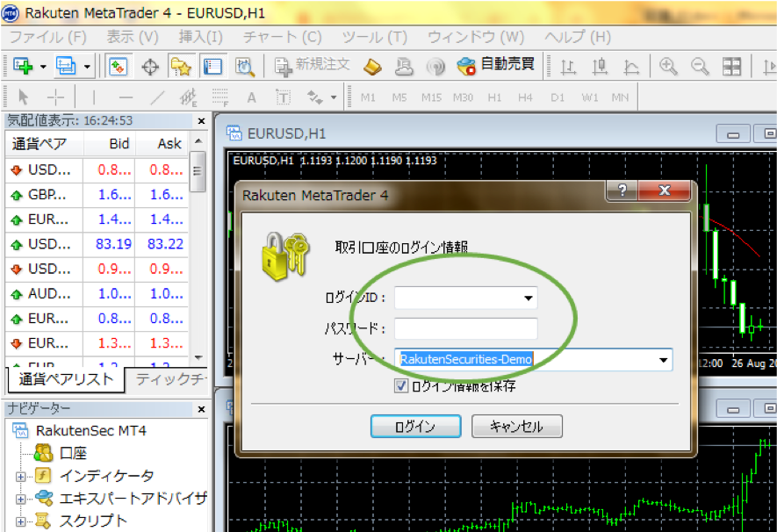Switch to candlestick chart display

pos(600,67)
